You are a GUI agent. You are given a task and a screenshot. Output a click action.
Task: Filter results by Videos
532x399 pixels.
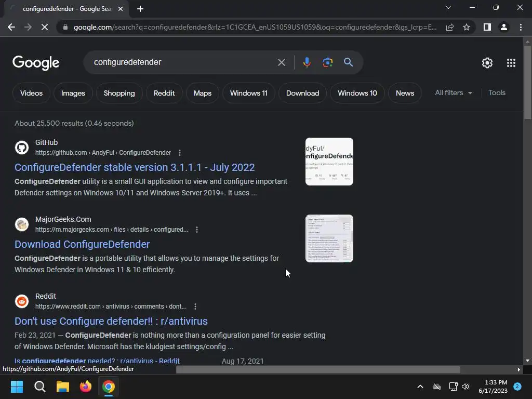[x=31, y=93]
